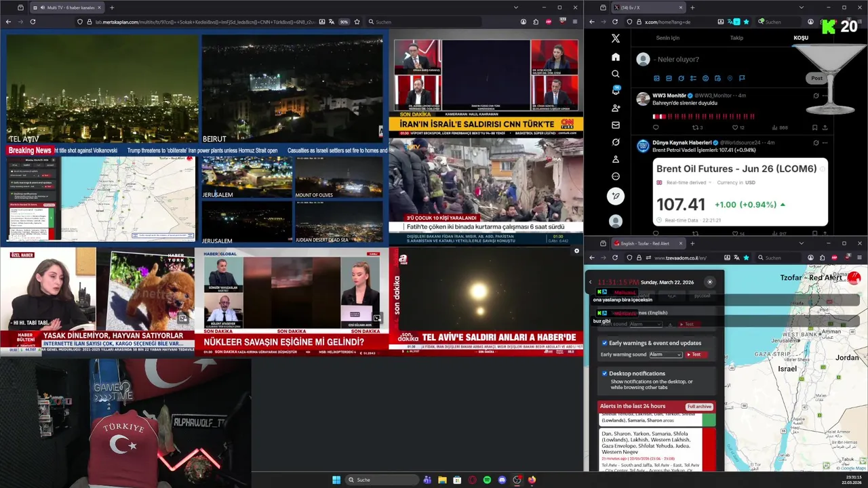Open Full archive of alerts

pyautogui.click(x=699, y=407)
